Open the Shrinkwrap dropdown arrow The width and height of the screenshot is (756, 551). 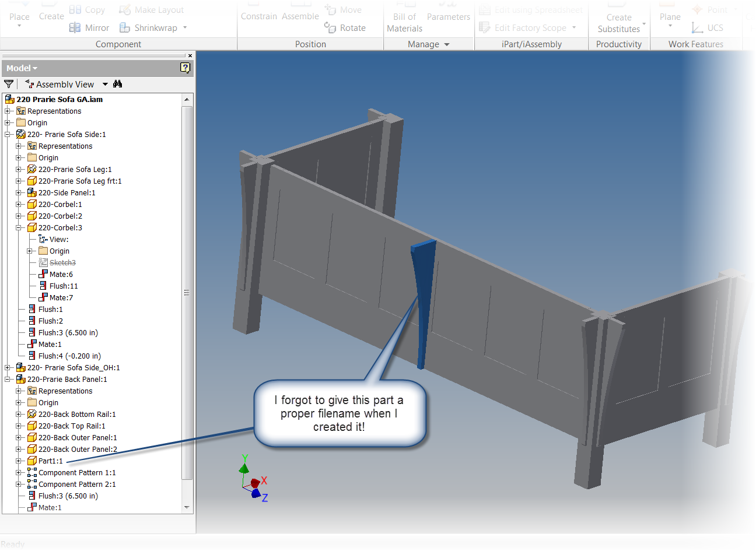185,27
